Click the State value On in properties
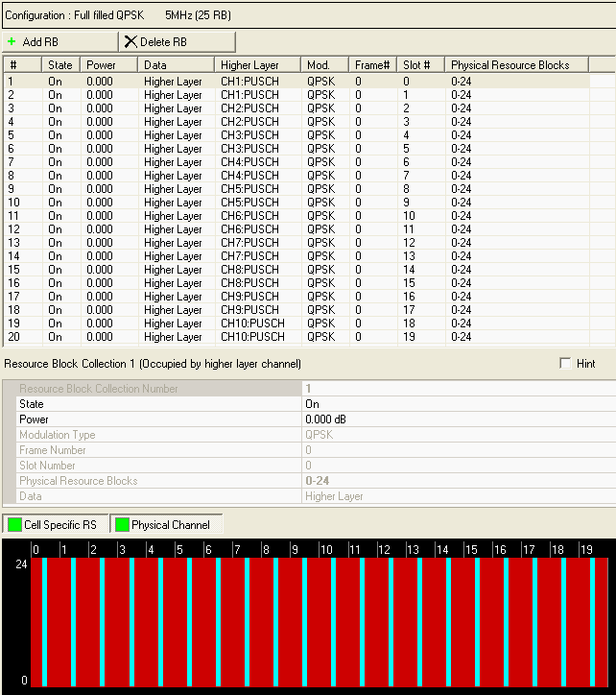 pos(313,404)
